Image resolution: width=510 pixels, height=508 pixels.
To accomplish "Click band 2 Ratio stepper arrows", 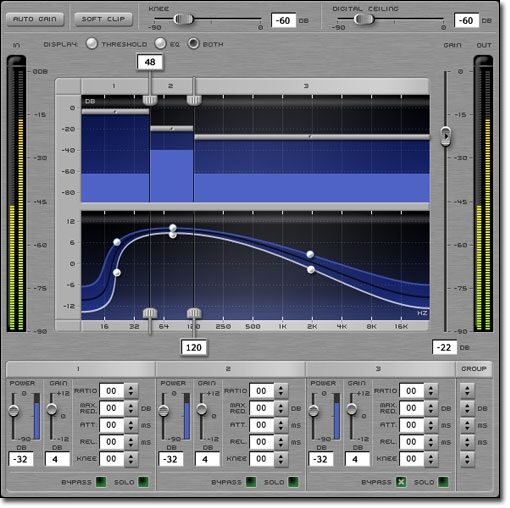I will point(281,391).
